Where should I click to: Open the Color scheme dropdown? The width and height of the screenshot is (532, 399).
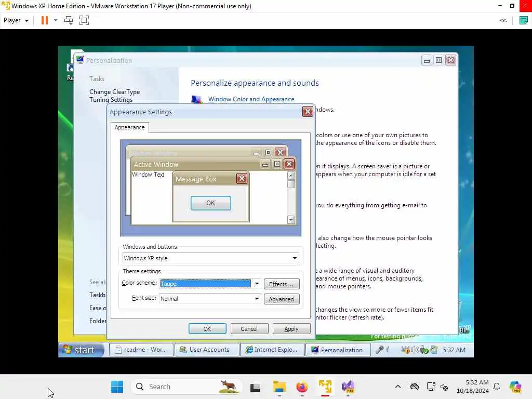point(257,284)
